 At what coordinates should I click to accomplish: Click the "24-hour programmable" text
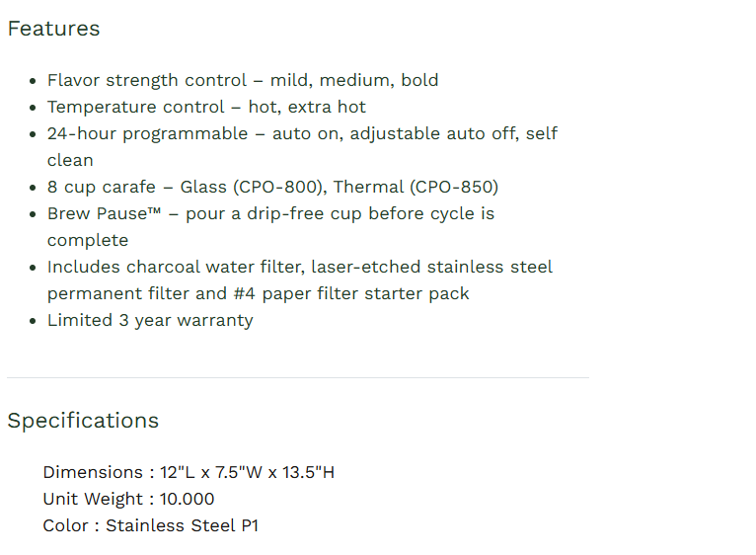pos(147,133)
